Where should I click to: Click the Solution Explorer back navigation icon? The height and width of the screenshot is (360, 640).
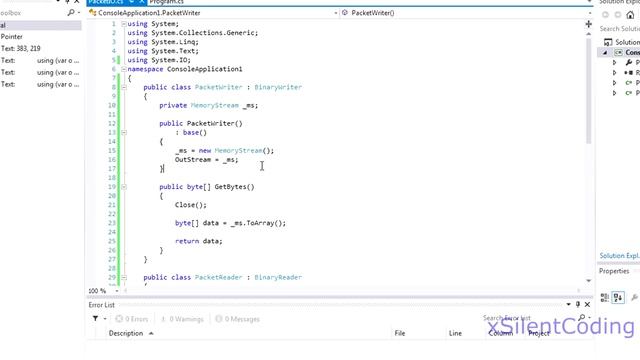[x=605, y=15]
